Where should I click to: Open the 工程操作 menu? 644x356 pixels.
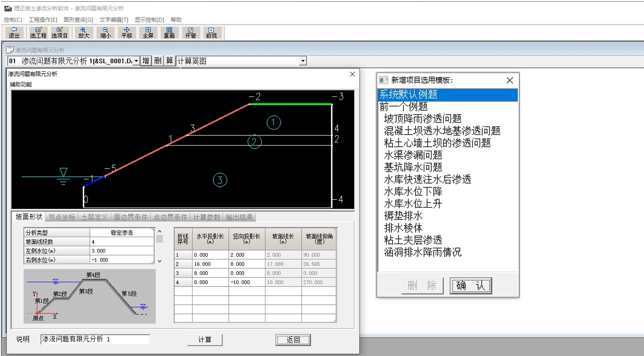(43, 19)
